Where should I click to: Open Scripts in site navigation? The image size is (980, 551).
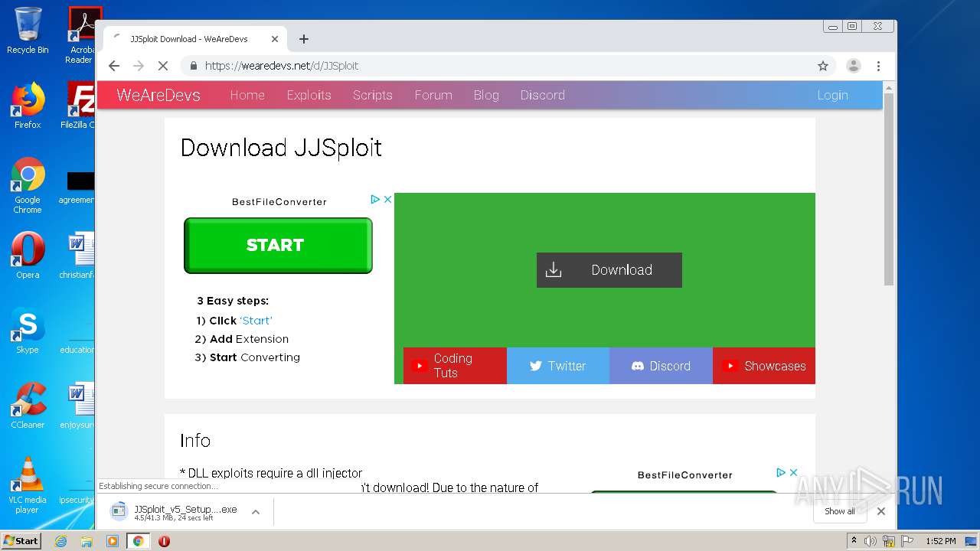[372, 95]
